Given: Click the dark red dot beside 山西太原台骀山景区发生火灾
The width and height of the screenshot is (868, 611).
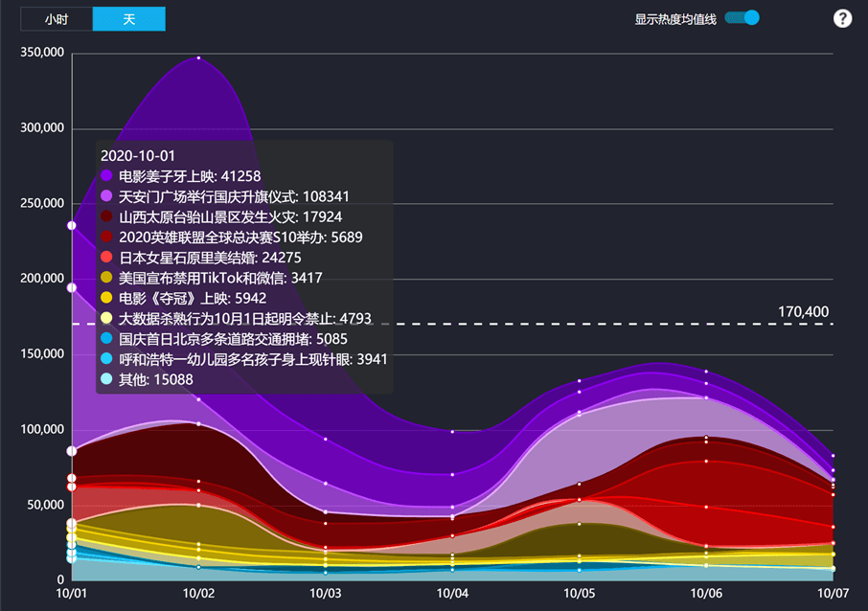Looking at the screenshot, I should 106,217.
